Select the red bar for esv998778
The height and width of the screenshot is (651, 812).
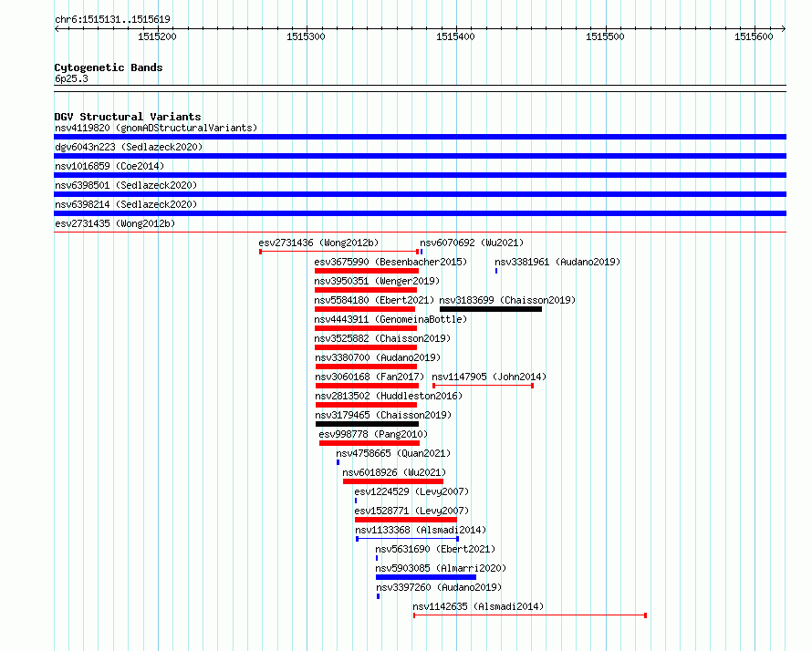(370, 443)
